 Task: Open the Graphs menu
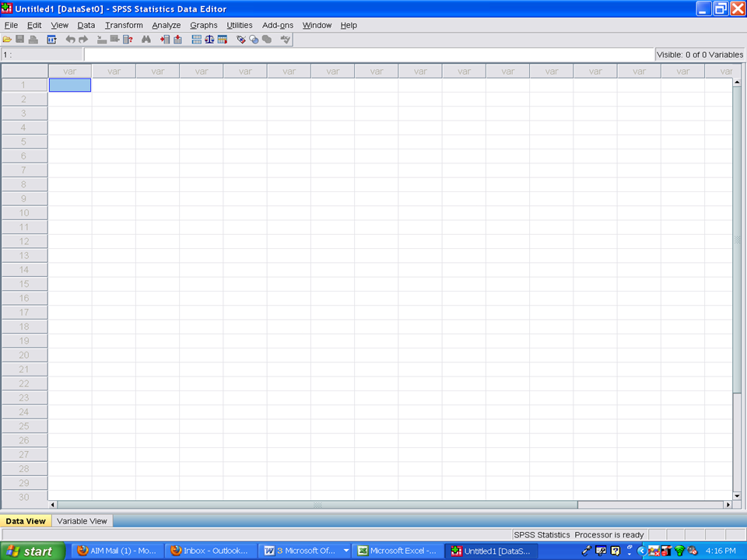[x=204, y=25]
